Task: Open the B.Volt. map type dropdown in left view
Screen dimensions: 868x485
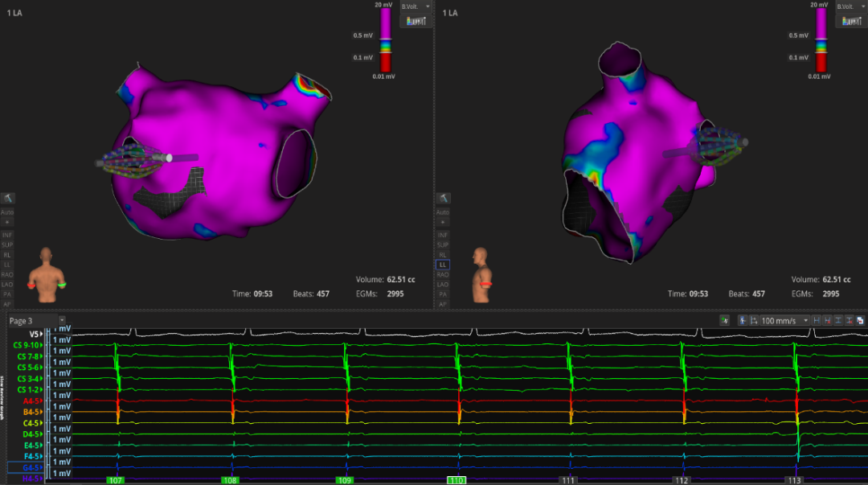Action: [x=416, y=6]
